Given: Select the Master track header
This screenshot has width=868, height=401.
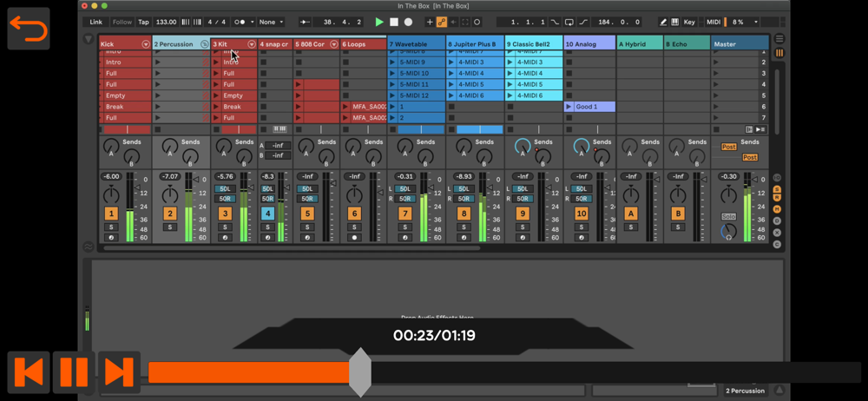Looking at the screenshot, I should pyautogui.click(x=739, y=44).
